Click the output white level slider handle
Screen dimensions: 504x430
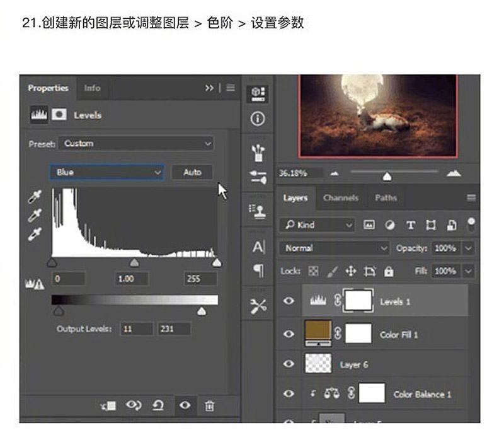click(202, 311)
